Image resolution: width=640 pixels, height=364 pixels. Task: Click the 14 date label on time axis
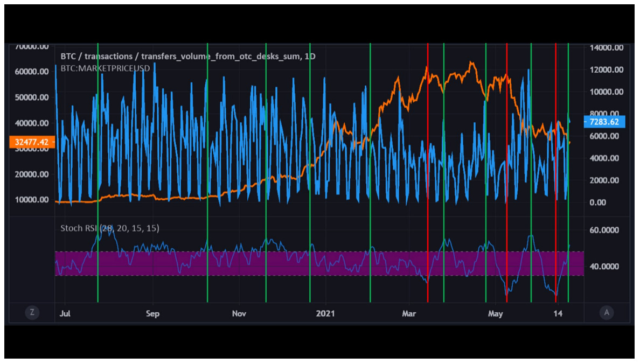[558, 313]
